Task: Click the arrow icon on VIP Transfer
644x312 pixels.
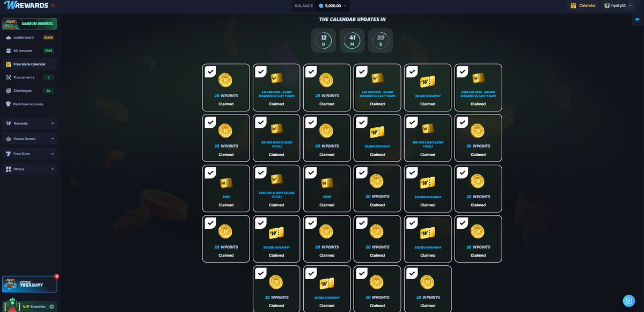Action: point(52,307)
